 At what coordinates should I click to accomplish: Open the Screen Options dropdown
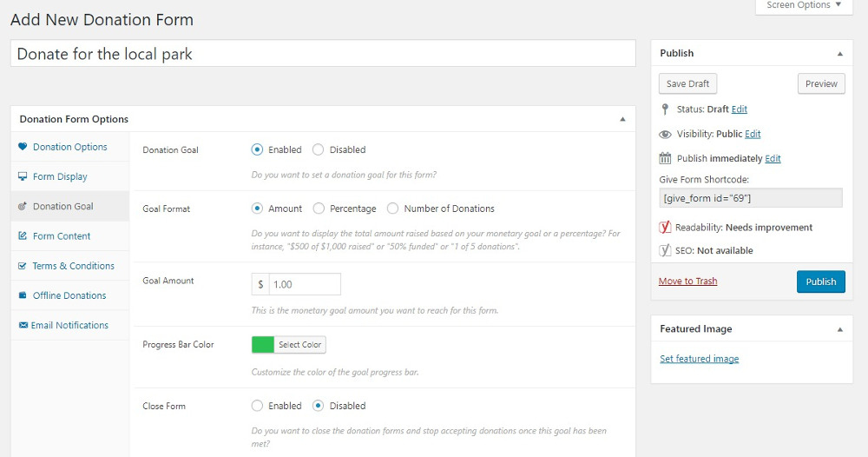click(x=804, y=5)
